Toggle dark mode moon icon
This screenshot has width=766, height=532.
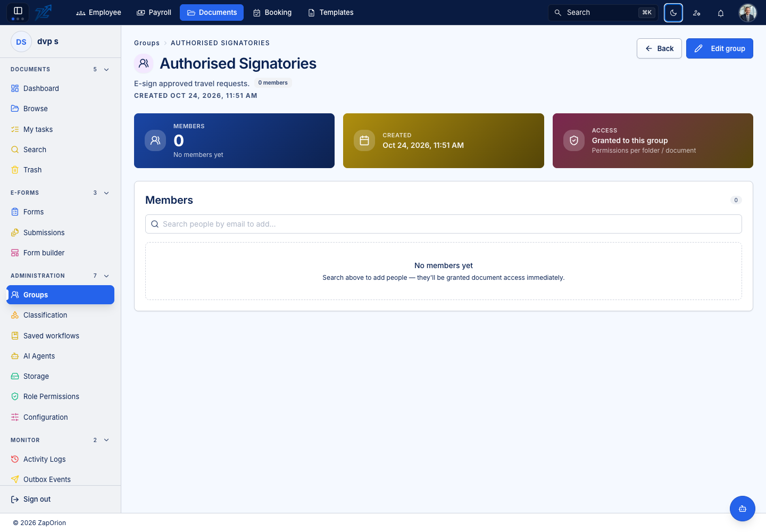(673, 13)
